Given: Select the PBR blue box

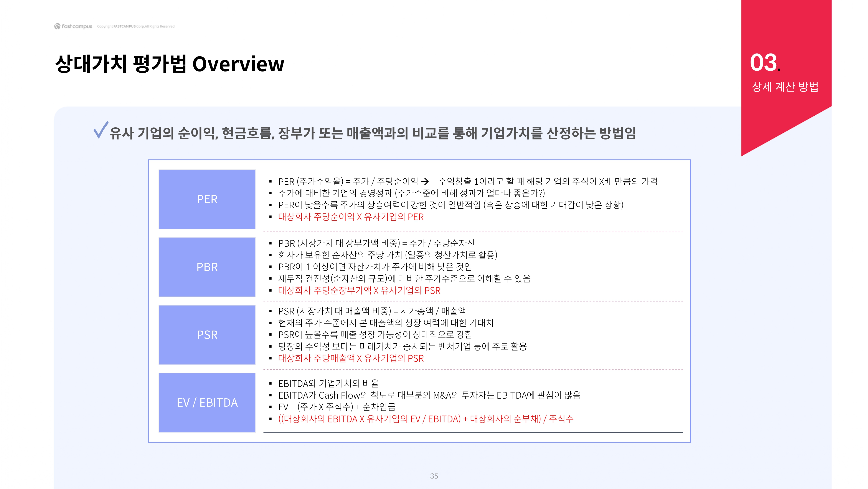Looking at the screenshot, I should point(207,267).
